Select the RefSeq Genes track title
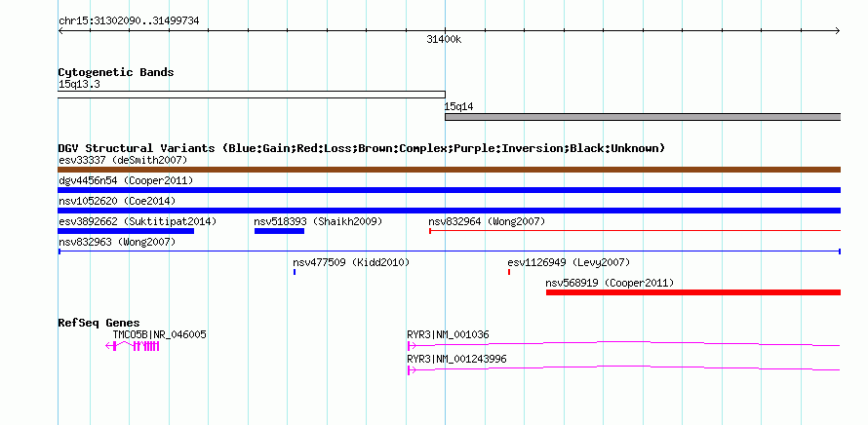Screen dimensions: 868x425 click(99, 324)
